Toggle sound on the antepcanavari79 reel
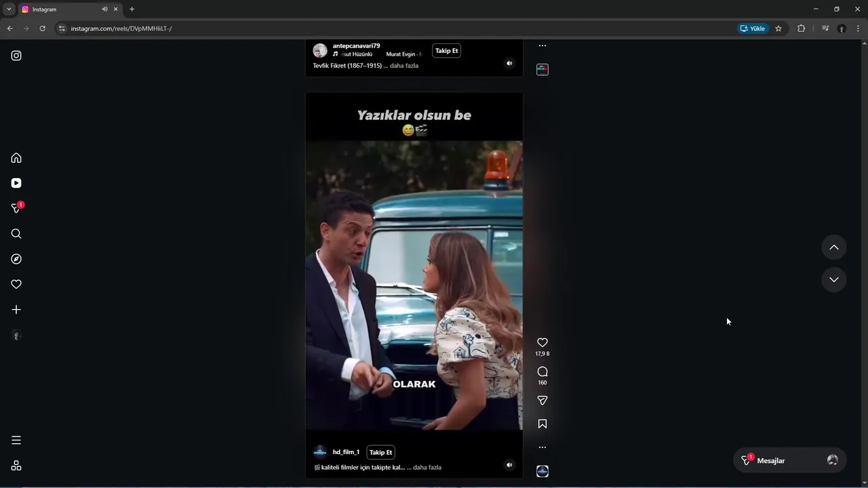Viewport: 868px width, 488px height. [x=509, y=64]
